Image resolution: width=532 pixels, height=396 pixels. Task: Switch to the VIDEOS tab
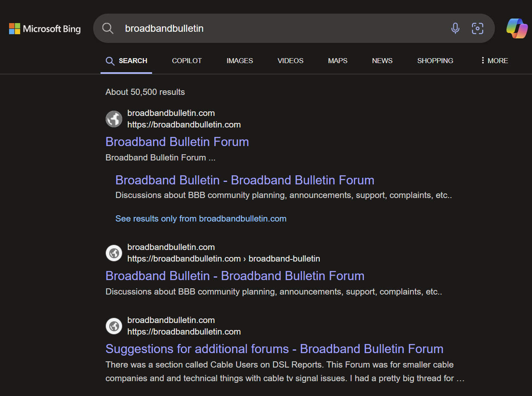(x=291, y=61)
